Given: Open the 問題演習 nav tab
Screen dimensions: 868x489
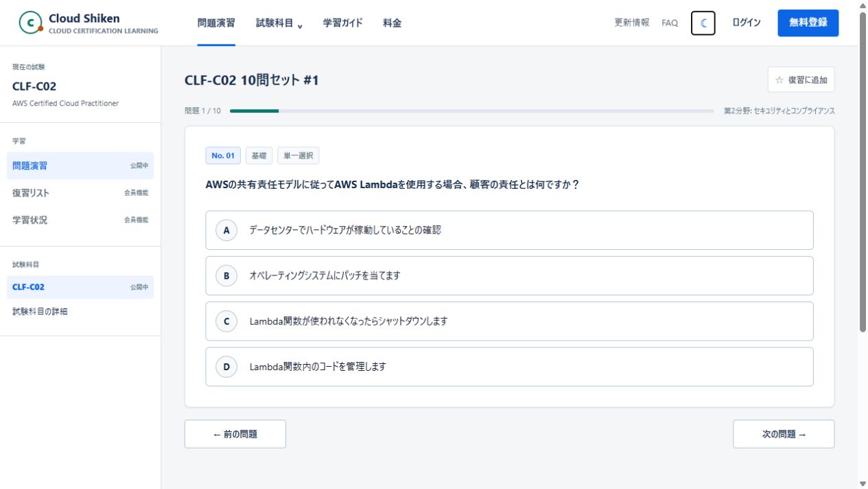Looking at the screenshot, I should 216,23.
